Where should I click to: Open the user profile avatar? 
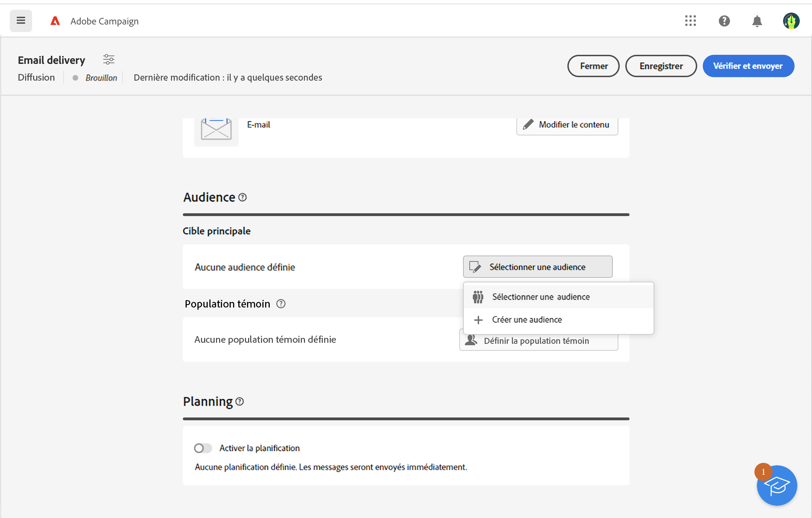[791, 21]
